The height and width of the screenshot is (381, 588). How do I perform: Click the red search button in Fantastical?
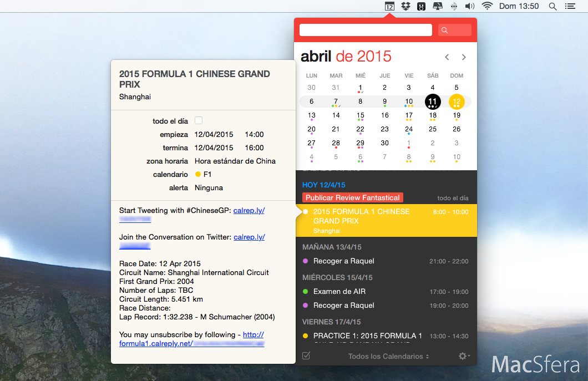(x=454, y=30)
